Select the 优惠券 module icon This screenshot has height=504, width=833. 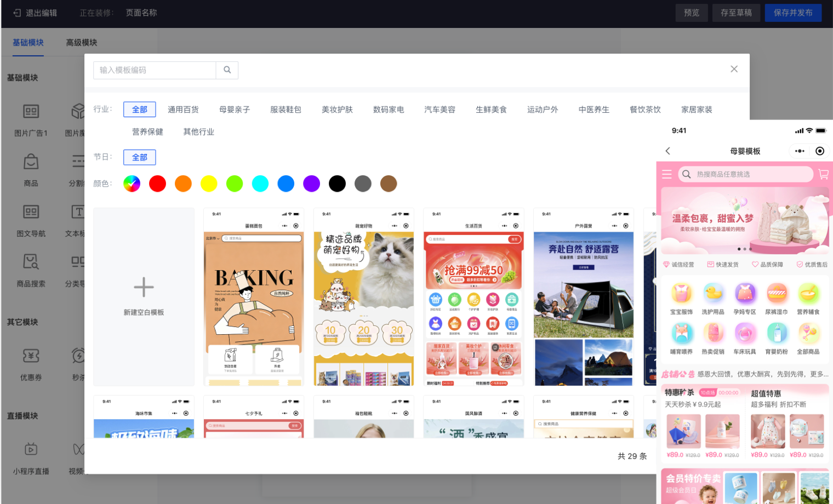(31, 356)
